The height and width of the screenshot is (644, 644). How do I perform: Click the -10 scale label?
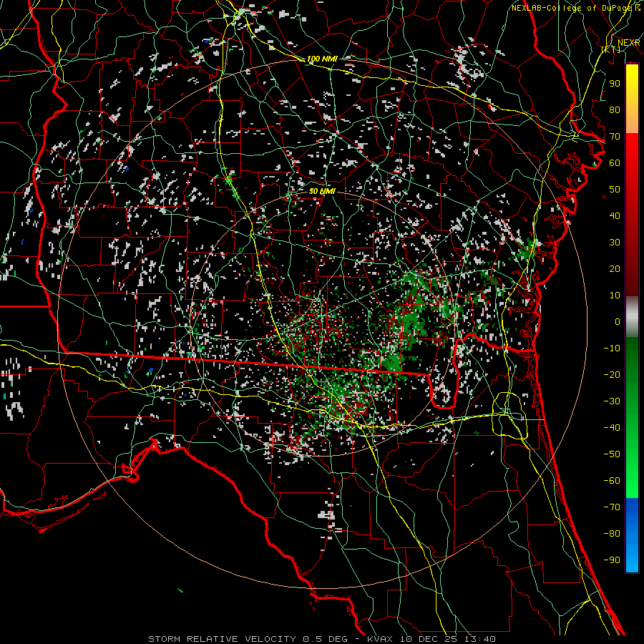(x=612, y=348)
